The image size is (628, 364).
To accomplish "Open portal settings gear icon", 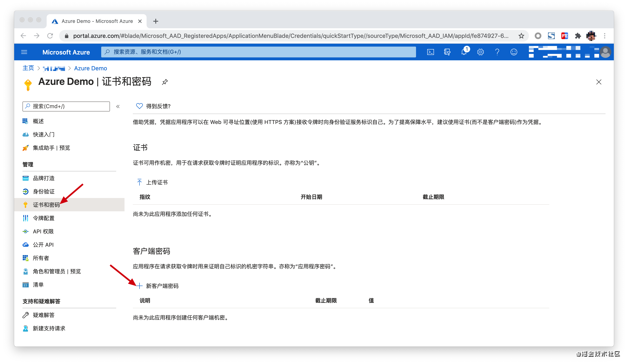I will pyautogui.click(x=480, y=52).
